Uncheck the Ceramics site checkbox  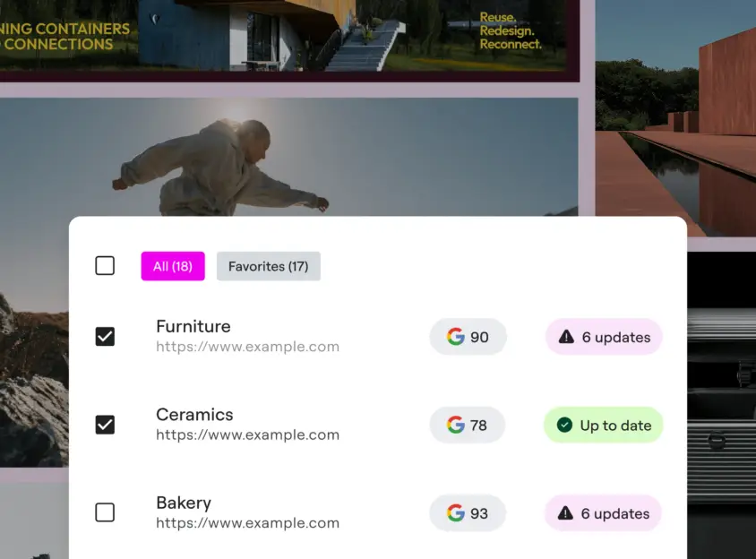click(105, 425)
